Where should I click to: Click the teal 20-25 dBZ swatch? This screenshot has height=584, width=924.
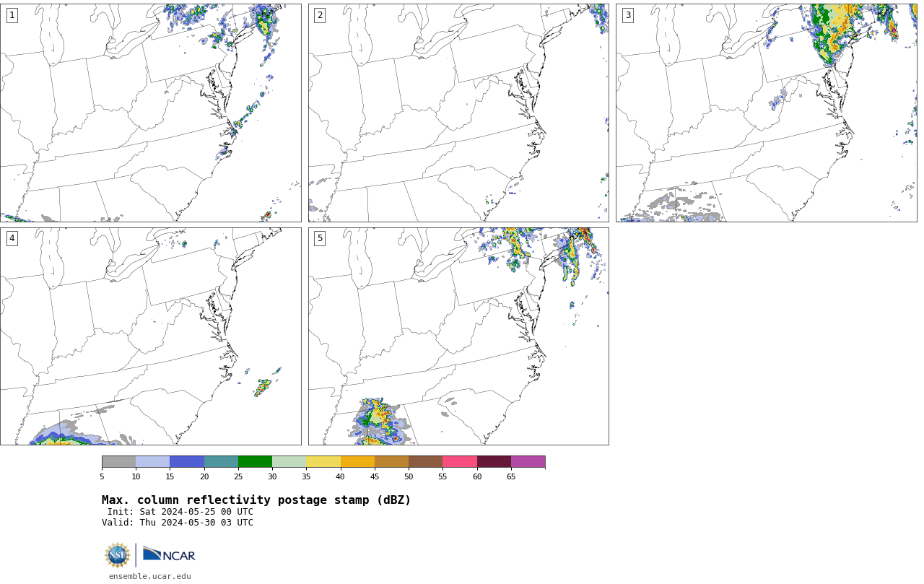221,462
